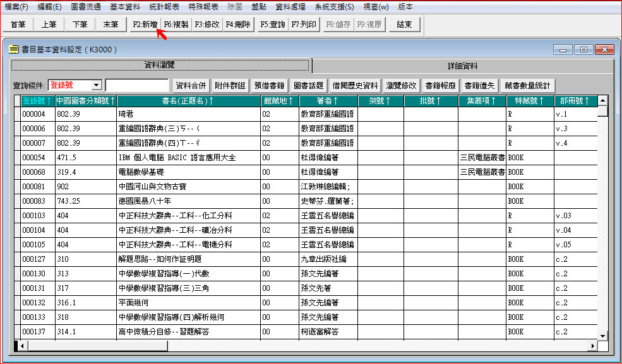Click the F2:新增 toolbar button

tap(145, 25)
